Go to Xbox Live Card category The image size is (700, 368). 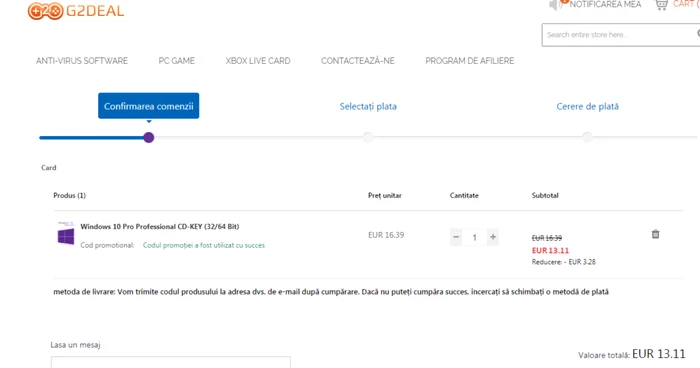[x=258, y=61]
